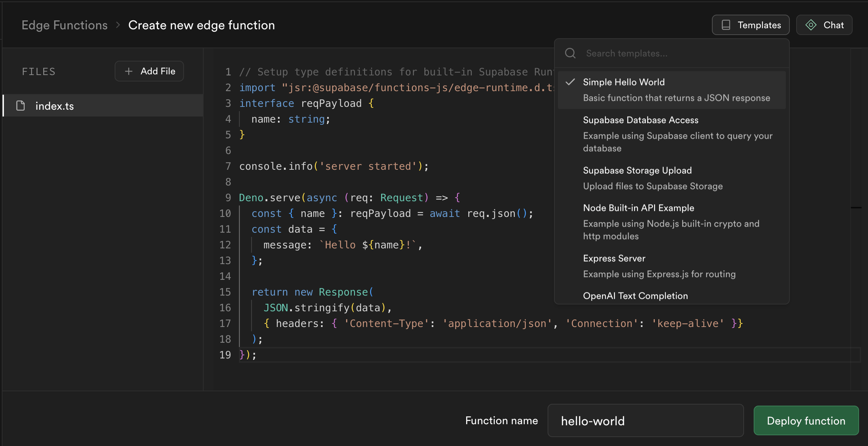The width and height of the screenshot is (868, 446).
Task: Click Deploy function button
Action: pos(806,421)
